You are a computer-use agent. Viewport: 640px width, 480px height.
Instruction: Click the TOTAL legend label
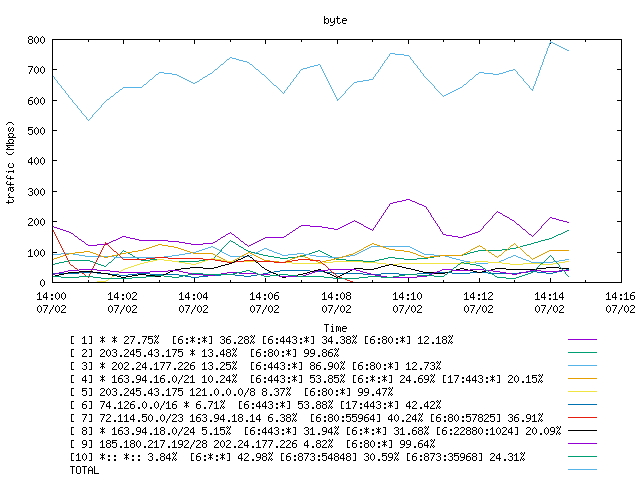click(x=84, y=470)
